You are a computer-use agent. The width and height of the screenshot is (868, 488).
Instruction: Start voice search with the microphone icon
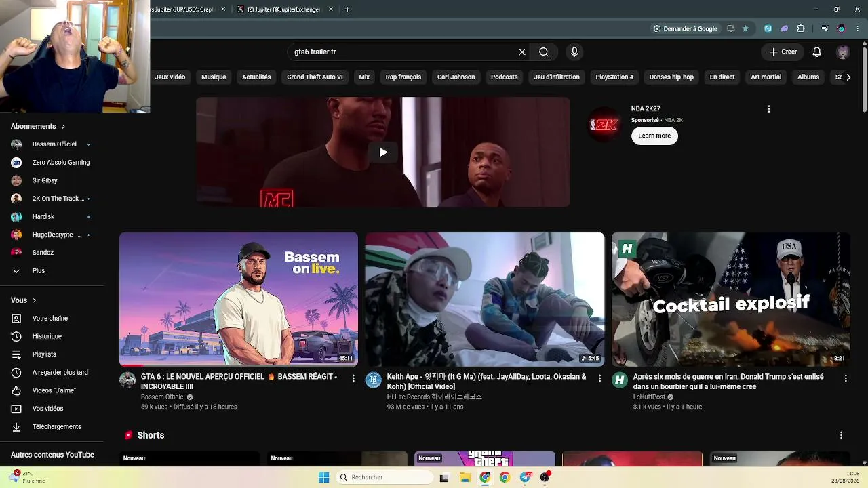point(574,52)
